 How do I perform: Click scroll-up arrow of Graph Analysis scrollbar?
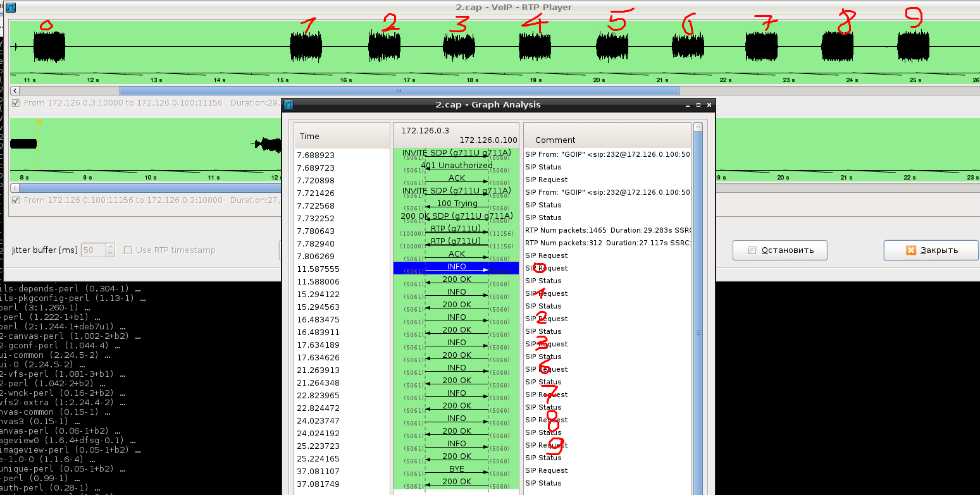click(698, 127)
